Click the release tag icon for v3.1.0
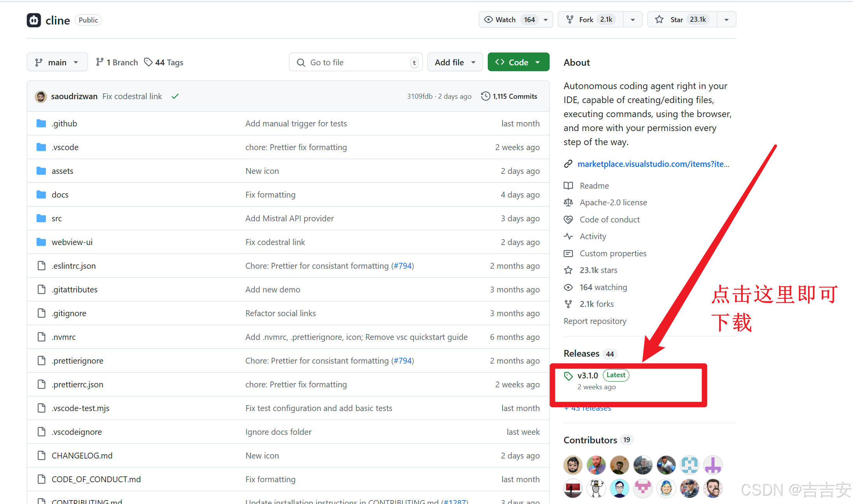 click(x=567, y=374)
